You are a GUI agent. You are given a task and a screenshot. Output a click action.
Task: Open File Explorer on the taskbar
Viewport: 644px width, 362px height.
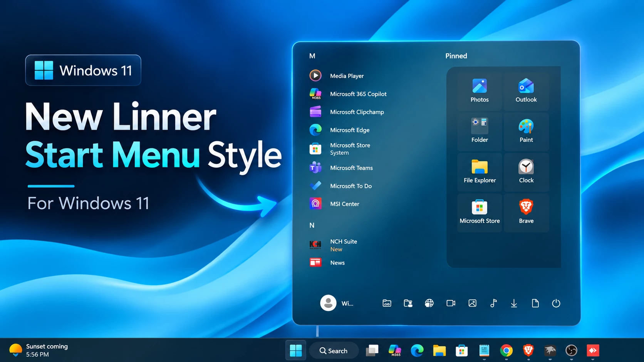pyautogui.click(x=439, y=350)
